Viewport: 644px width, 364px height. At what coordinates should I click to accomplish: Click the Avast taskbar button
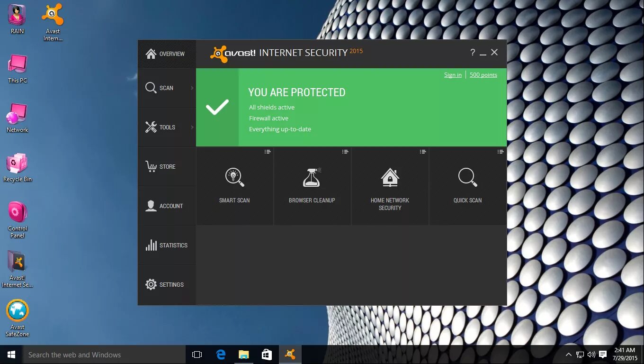coord(290,355)
